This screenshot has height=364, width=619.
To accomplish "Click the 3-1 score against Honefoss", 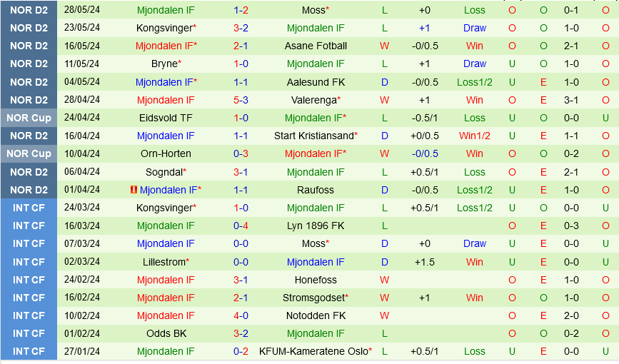I will tap(241, 280).
